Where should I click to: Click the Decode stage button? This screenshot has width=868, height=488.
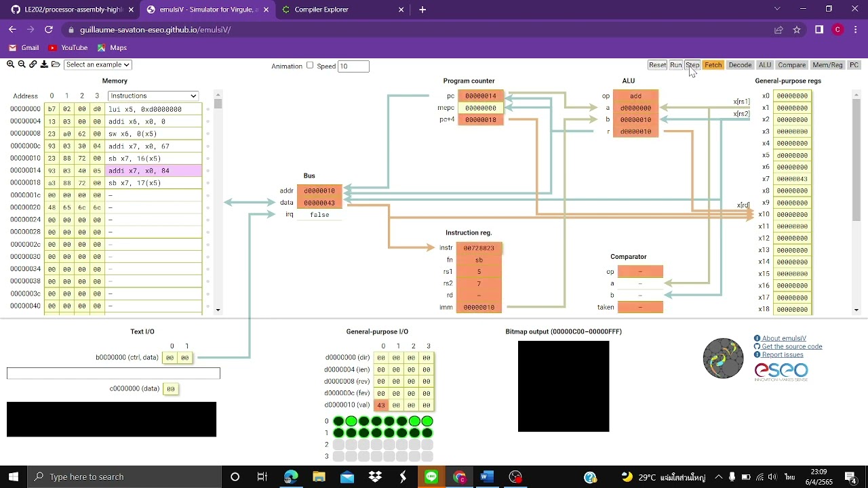pyautogui.click(x=740, y=65)
